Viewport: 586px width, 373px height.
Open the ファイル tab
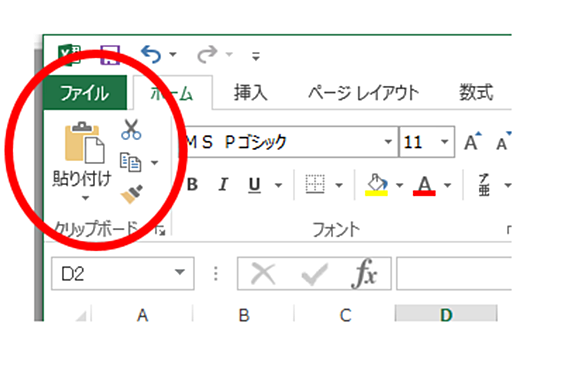point(85,92)
